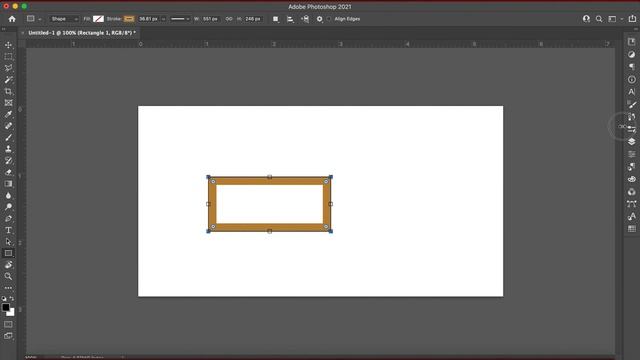Go to the Home screen icon
This screenshot has width=640, height=360.
pos(12,19)
